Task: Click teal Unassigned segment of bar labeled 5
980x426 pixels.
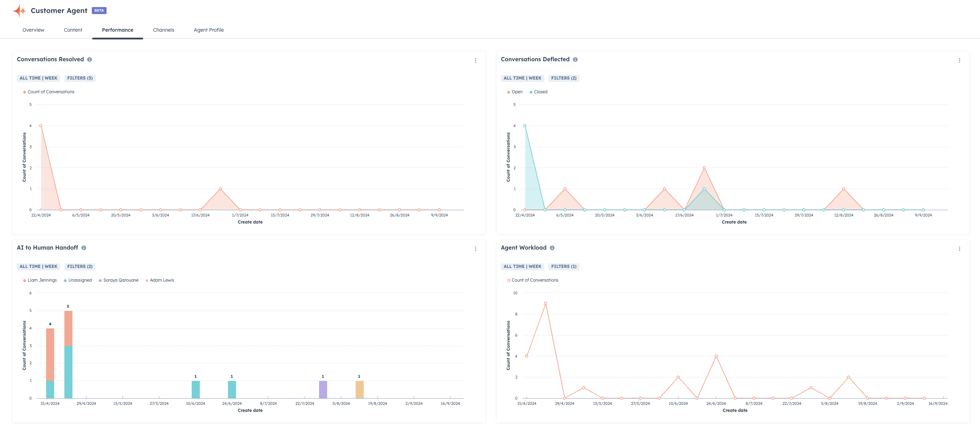Action: point(68,372)
